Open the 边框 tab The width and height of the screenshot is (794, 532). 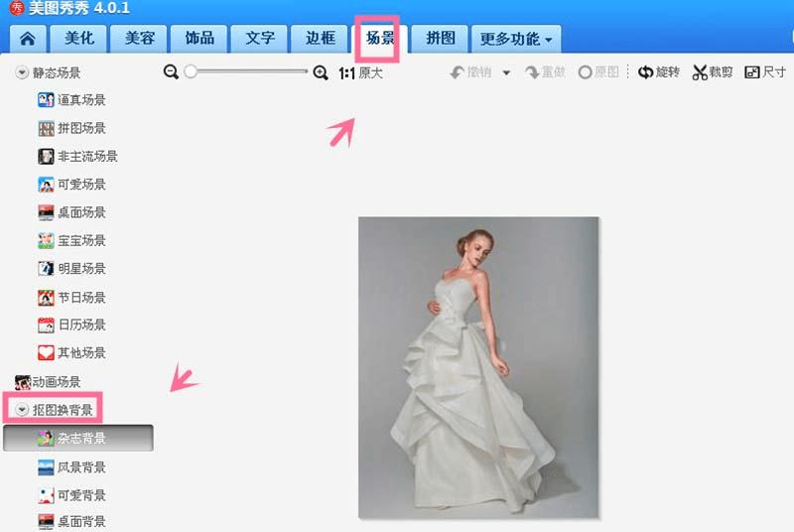pos(320,39)
